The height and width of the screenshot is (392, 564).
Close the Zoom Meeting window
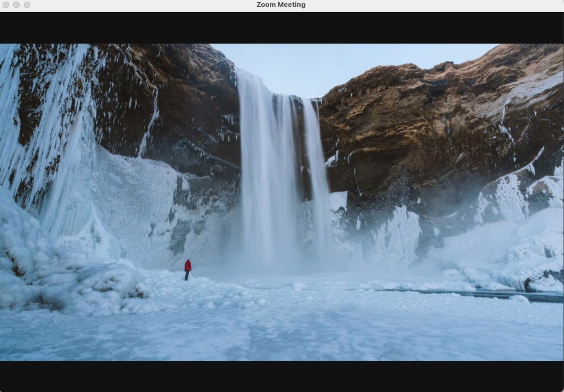[x=6, y=5]
